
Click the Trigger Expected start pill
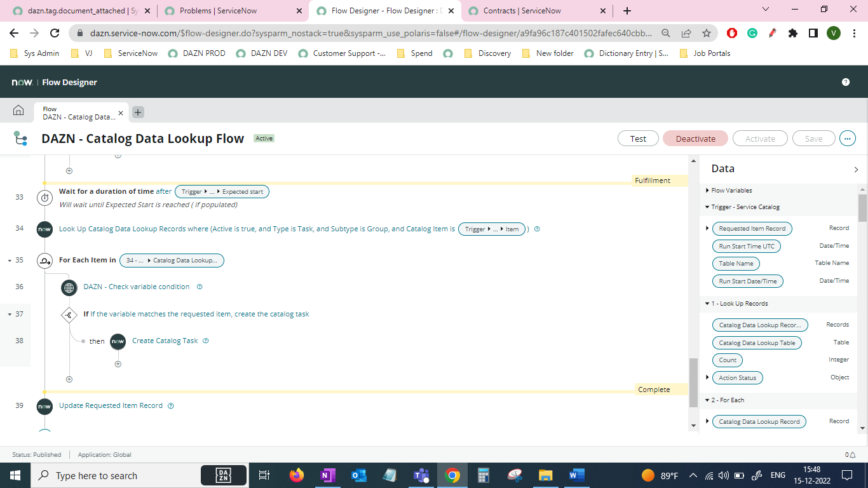pyautogui.click(x=222, y=191)
